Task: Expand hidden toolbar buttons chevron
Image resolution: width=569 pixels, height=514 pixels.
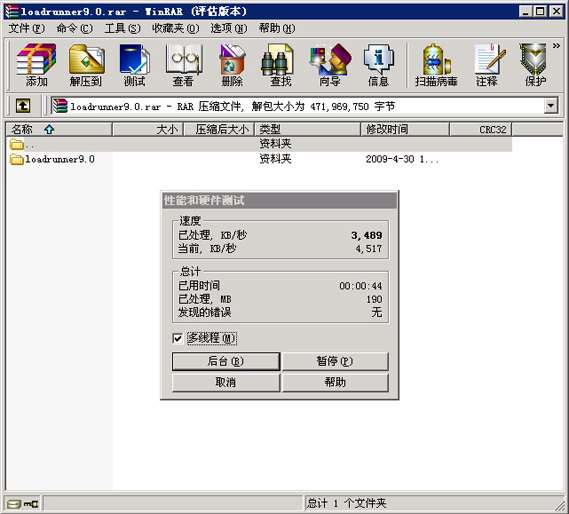Action: (556, 46)
